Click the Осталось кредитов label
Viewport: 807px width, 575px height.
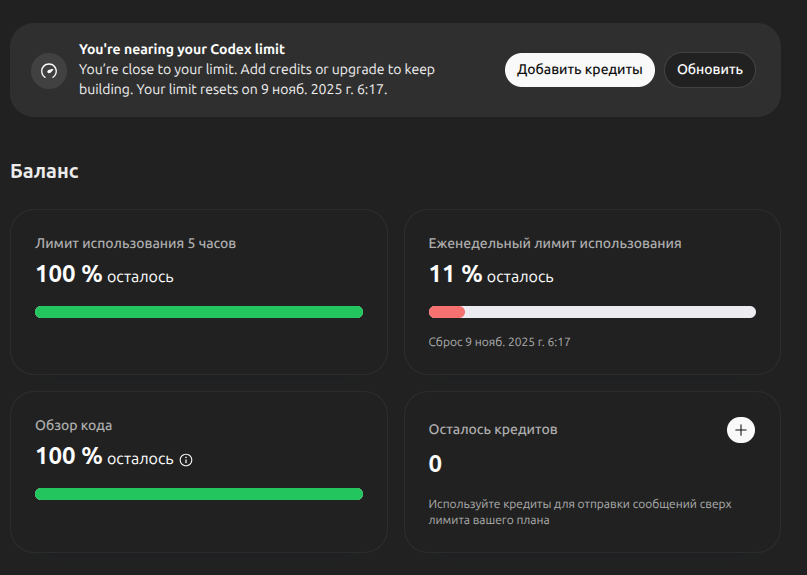[x=493, y=429]
